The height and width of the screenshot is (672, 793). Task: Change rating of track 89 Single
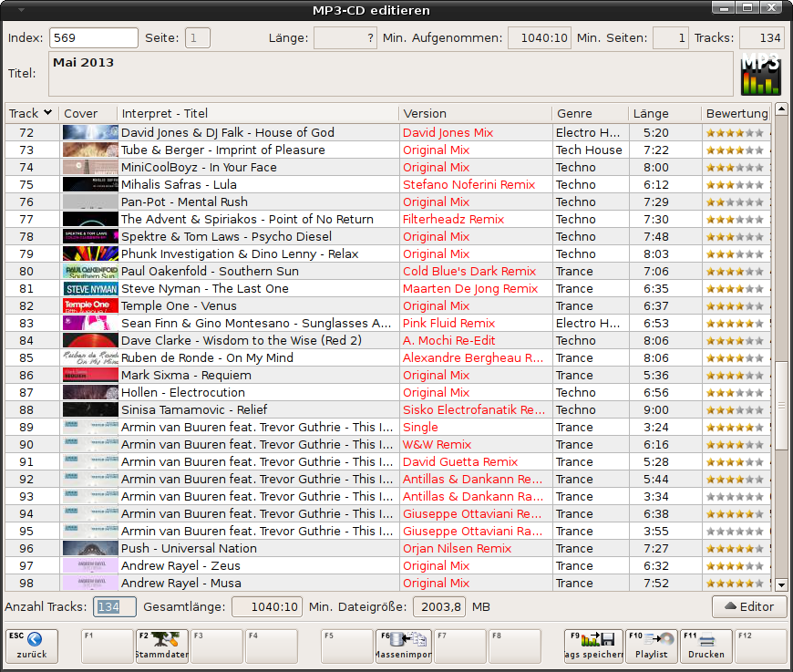click(735, 428)
